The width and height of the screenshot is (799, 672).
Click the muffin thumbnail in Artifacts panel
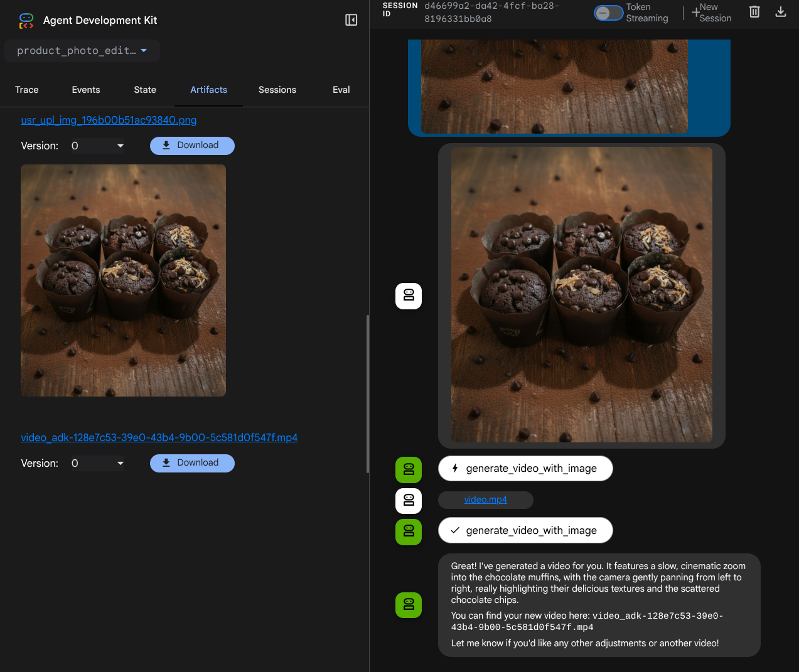point(123,280)
